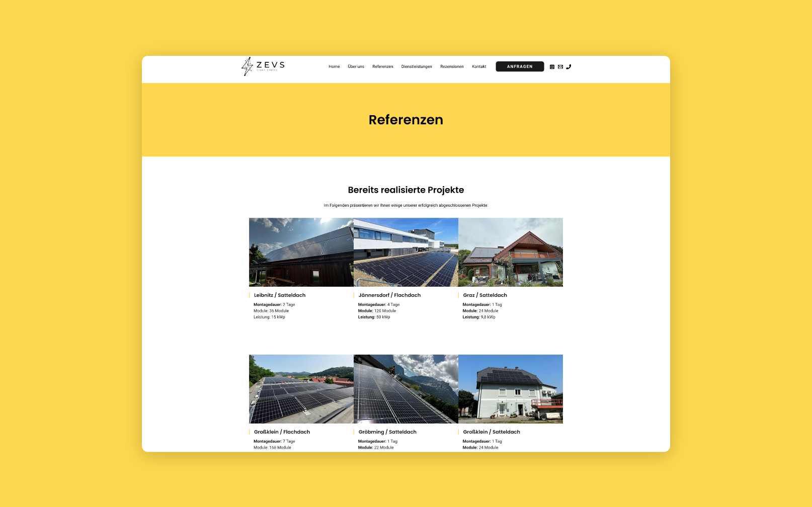Click the email envelope icon
This screenshot has height=507, width=812.
click(560, 66)
